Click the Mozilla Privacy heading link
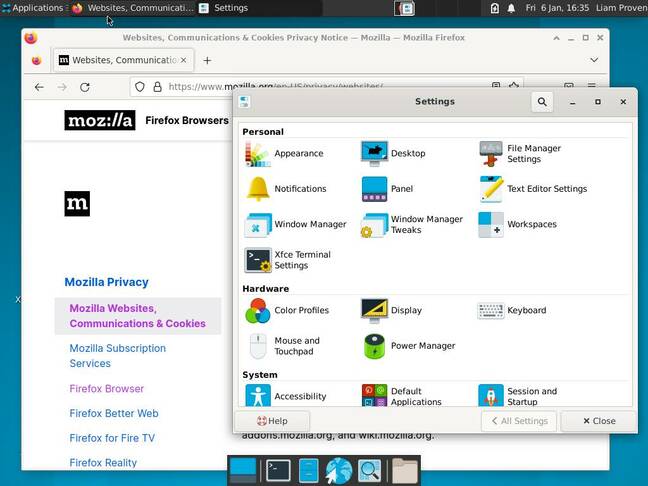This screenshot has height=486, width=648. coord(107,282)
